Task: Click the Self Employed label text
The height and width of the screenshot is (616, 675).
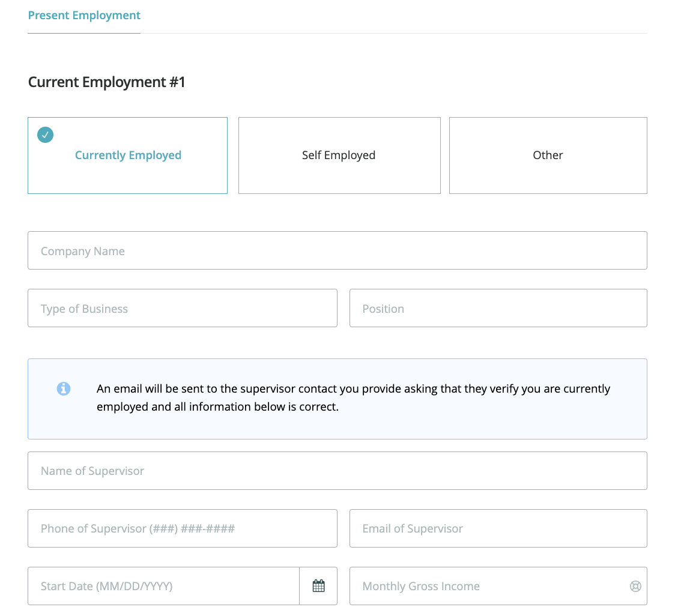Action: (x=339, y=155)
